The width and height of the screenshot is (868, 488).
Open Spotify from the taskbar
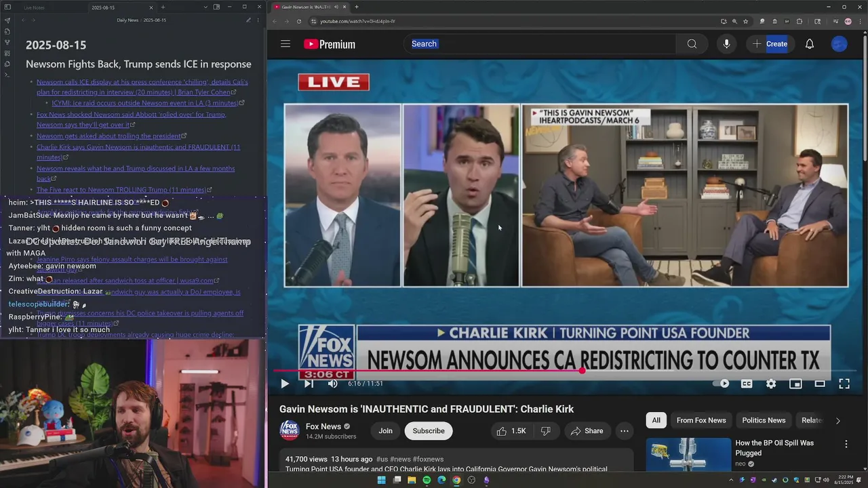427,480
